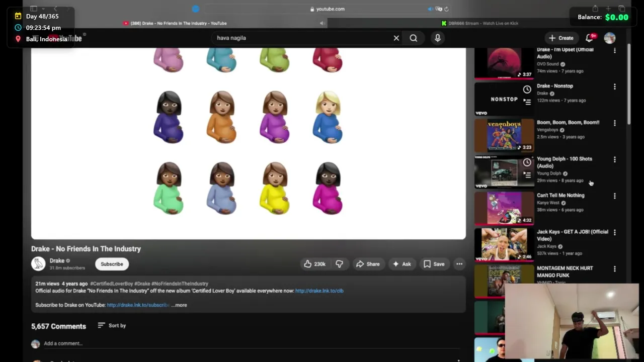Dislike the Drake video
Viewport: 644px width, 362px height.
tap(340, 264)
